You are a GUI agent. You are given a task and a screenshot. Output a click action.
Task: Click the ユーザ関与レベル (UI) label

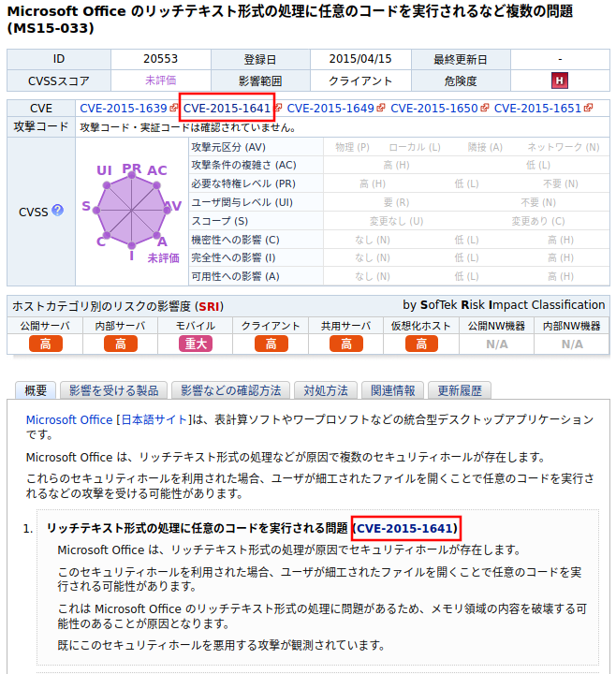click(x=242, y=202)
